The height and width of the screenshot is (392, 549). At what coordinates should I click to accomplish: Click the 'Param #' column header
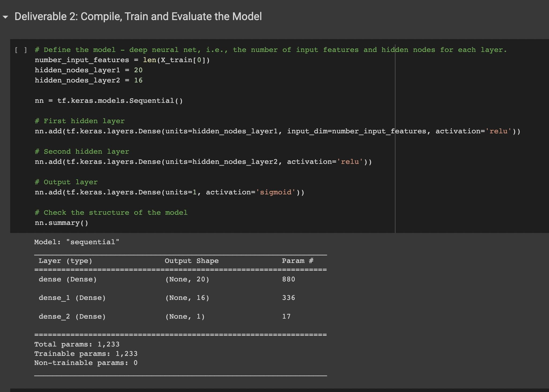pyautogui.click(x=297, y=261)
